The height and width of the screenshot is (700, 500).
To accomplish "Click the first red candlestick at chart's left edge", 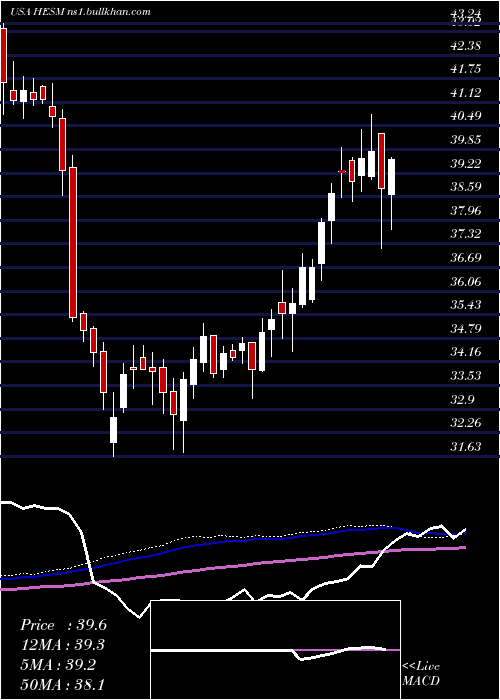I will point(4,55).
